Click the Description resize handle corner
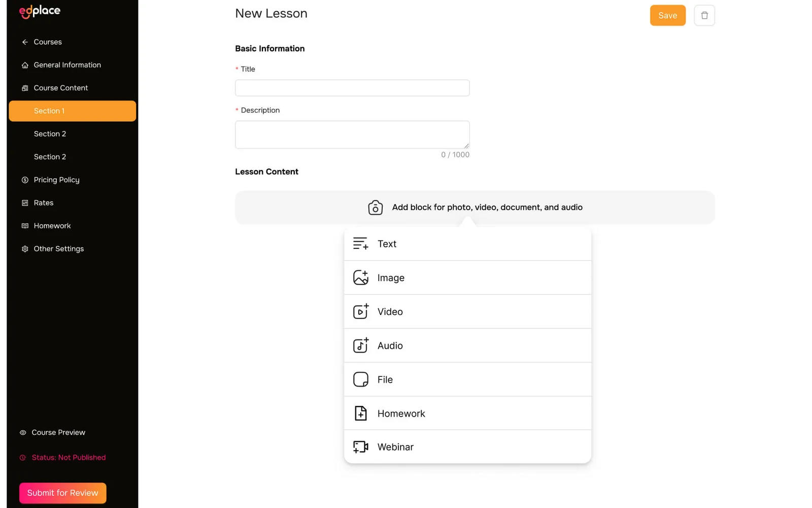 pos(466,145)
